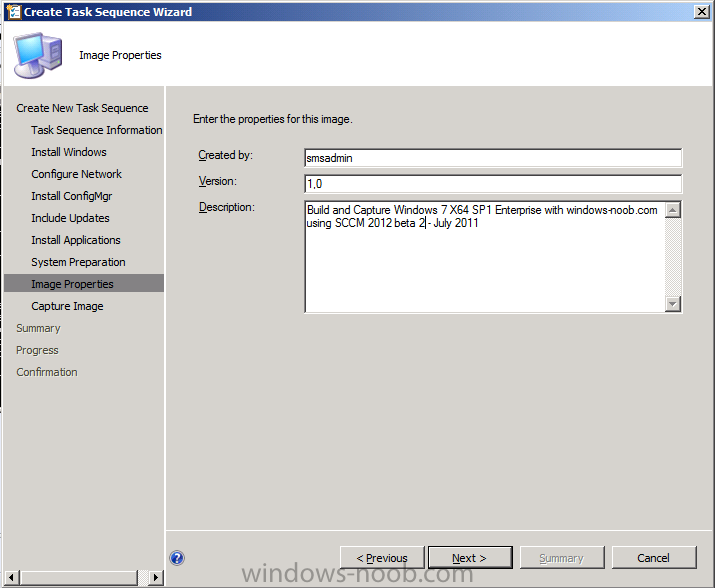Select Create New Task Sequence step
Viewport: 715px width, 588px height.
82,108
